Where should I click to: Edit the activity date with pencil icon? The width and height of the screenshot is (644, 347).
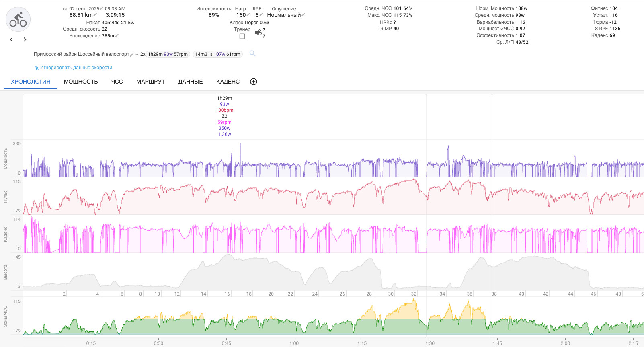102,8
